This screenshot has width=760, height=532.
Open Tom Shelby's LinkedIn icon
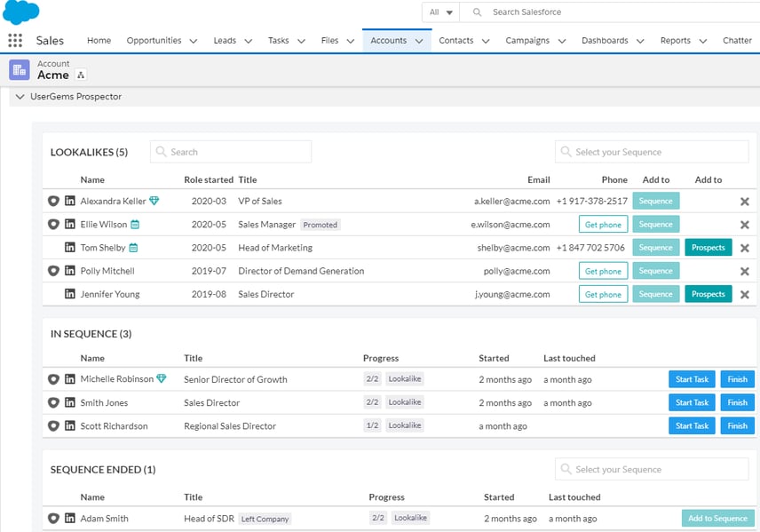[x=70, y=247]
